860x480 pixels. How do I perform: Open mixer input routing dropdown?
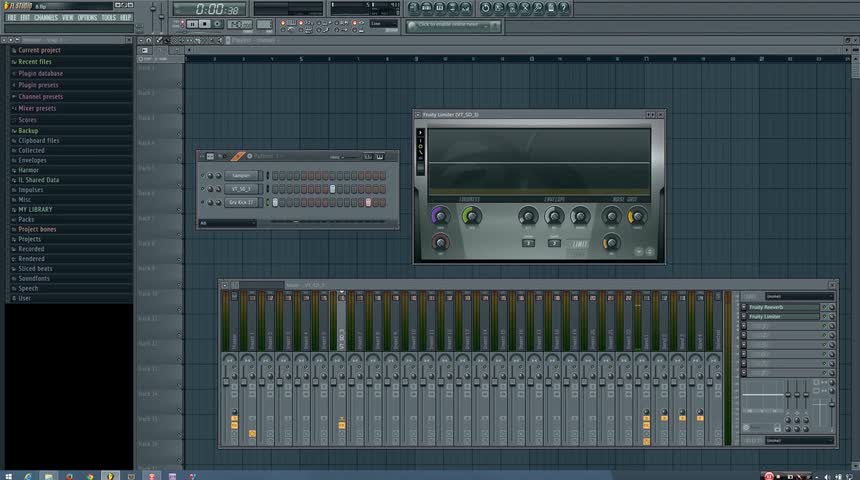coord(798,296)
